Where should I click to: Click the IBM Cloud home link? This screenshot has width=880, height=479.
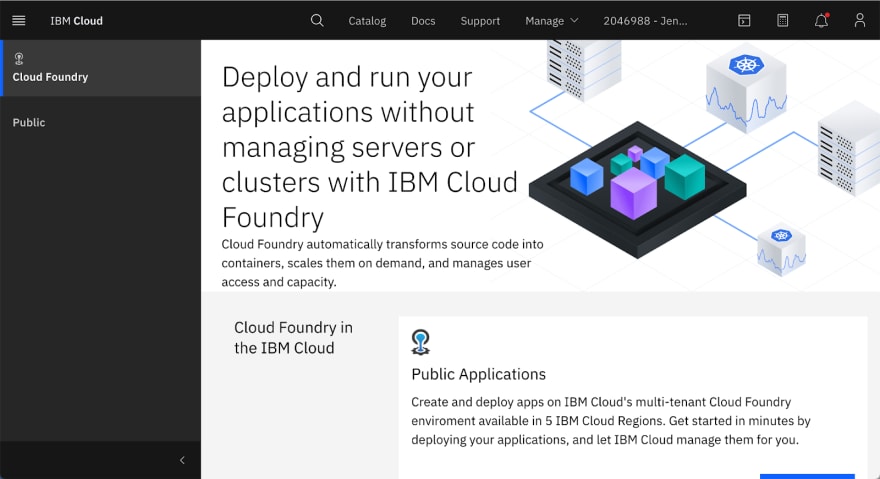[76, 21]
